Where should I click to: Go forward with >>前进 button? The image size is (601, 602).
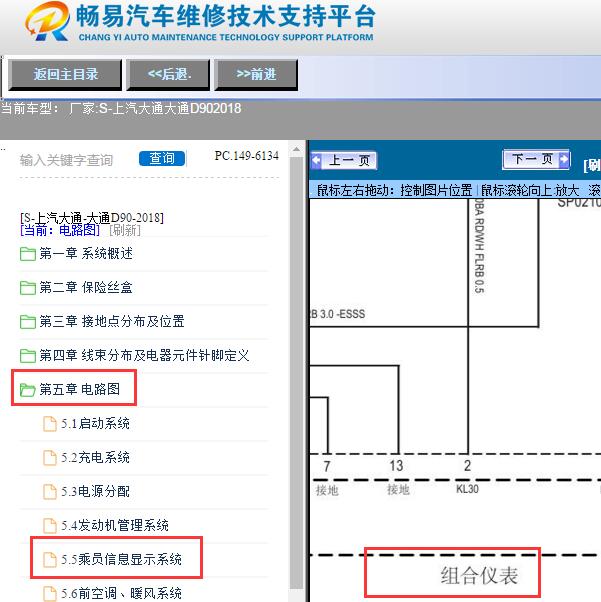pos(256,74)
